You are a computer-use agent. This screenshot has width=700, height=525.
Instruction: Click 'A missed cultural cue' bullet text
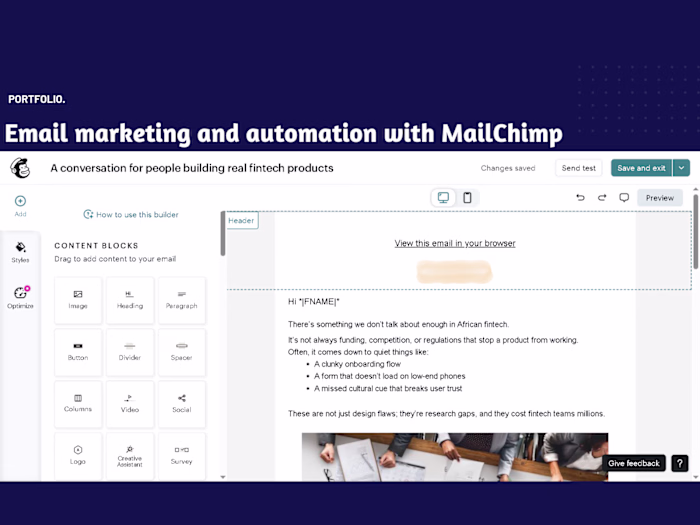click(x=388, y=388)
